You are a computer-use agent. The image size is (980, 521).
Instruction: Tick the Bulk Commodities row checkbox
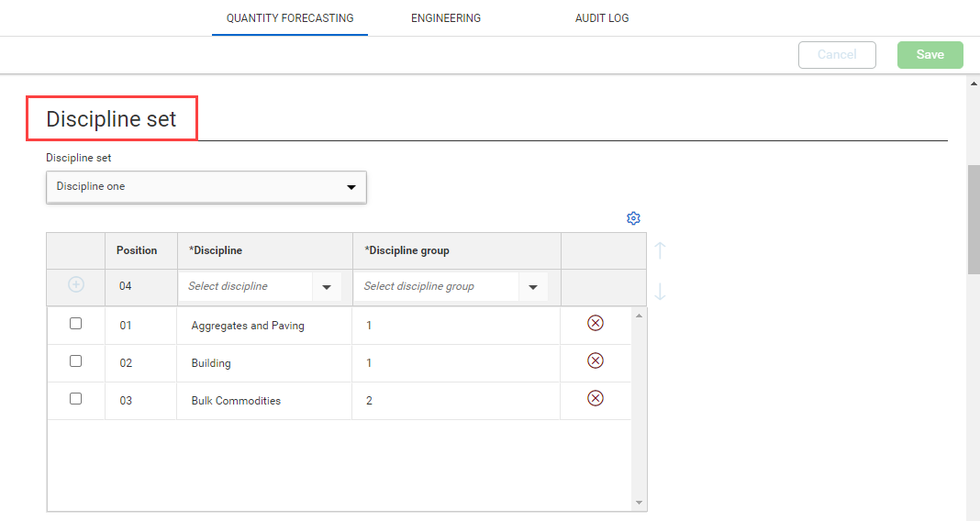[76, 399]
